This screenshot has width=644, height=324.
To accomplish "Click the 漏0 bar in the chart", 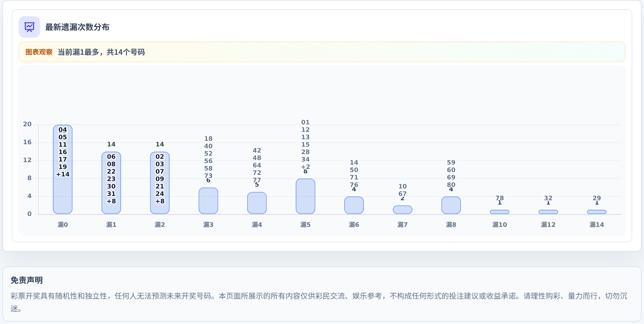I will (x=63, y=169).
